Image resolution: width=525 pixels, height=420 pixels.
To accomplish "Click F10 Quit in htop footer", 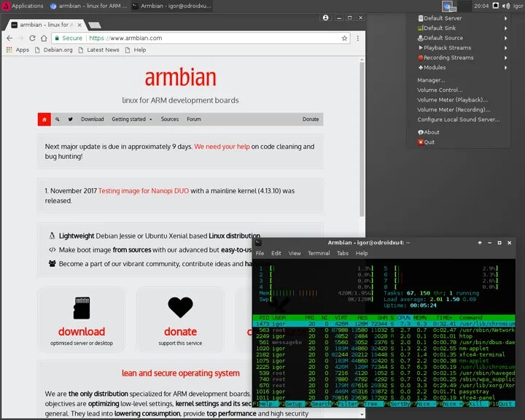I will 501,404.
